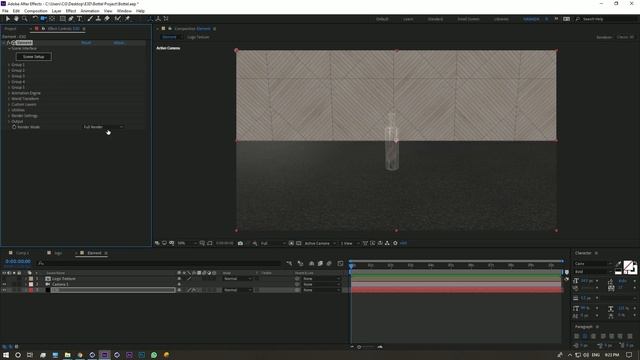The height and width of the screenshot is (360, 640).
Task: Open the Logo Texture blending mode dropdown
Action: 238,279
